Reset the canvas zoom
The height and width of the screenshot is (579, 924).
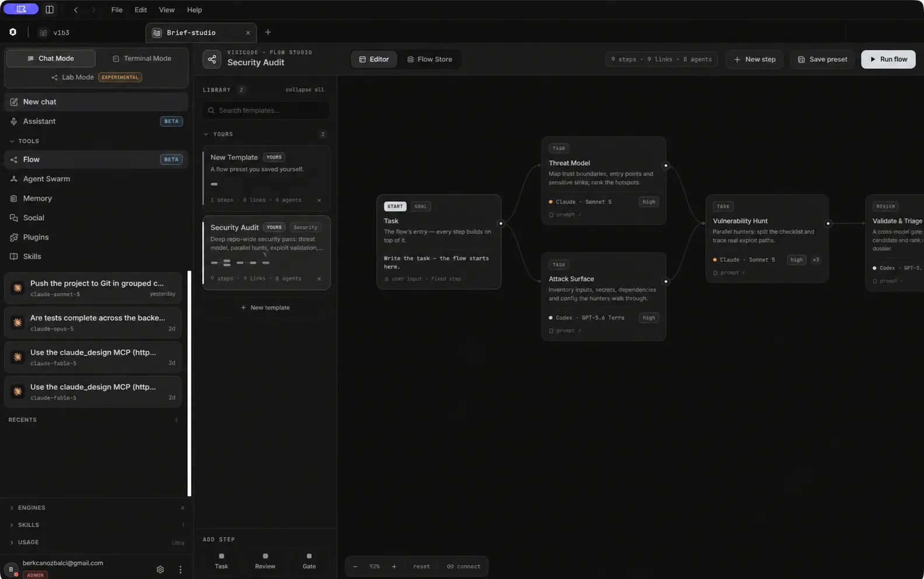point(421,566)
